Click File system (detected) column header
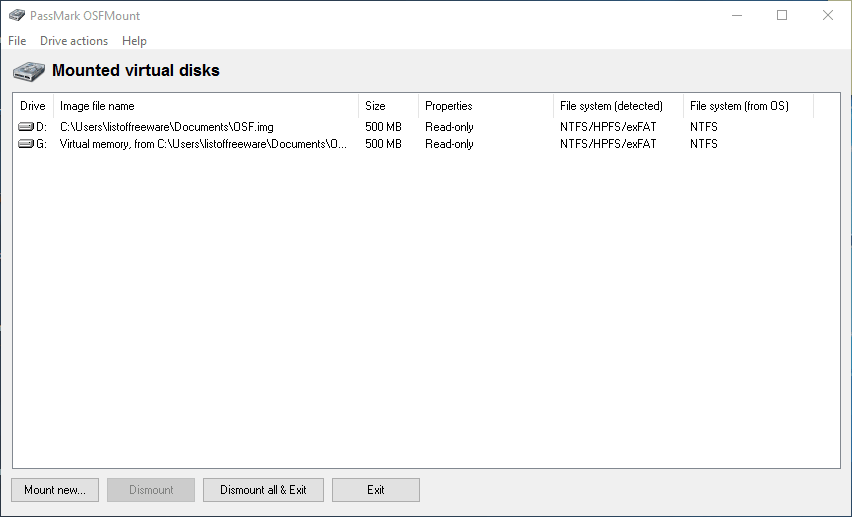The height and width of the screenshot is (517, 852). 618,106
